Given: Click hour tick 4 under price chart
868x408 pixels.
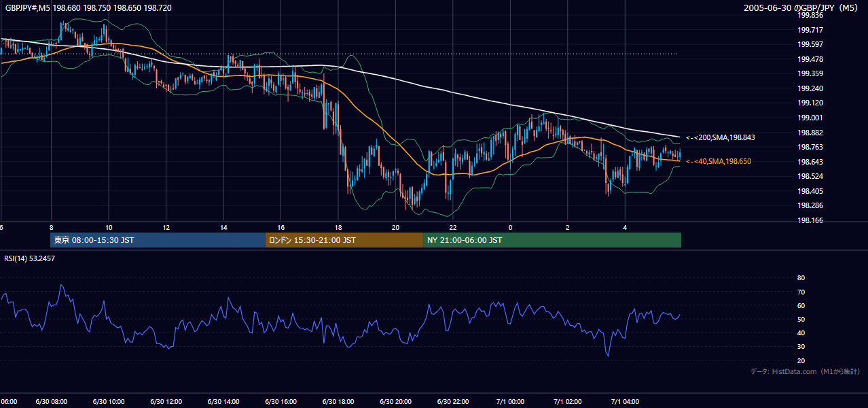Looking at the screenshot, I should (x=626, y=228).
